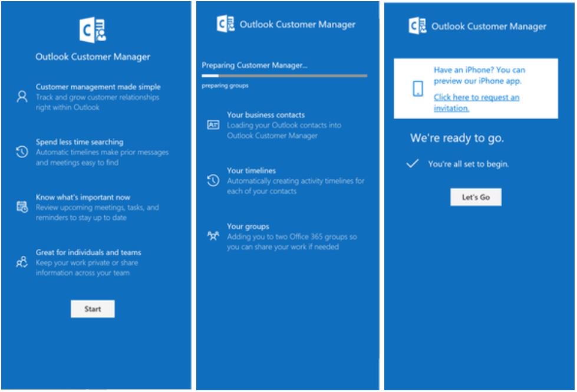Click the 'Loading your Outlook contacts' description
This screenshot has width=577, height=392.
[x=284, y=130]
